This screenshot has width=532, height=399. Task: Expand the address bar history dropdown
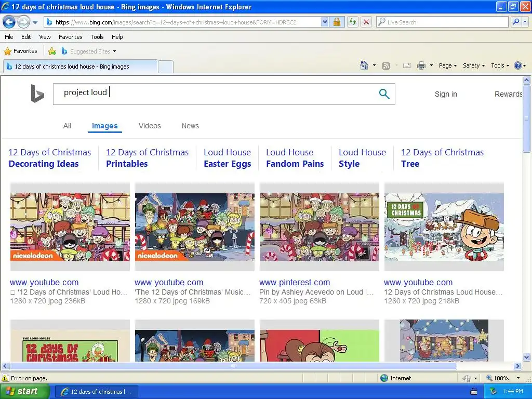tap(325, 22)
